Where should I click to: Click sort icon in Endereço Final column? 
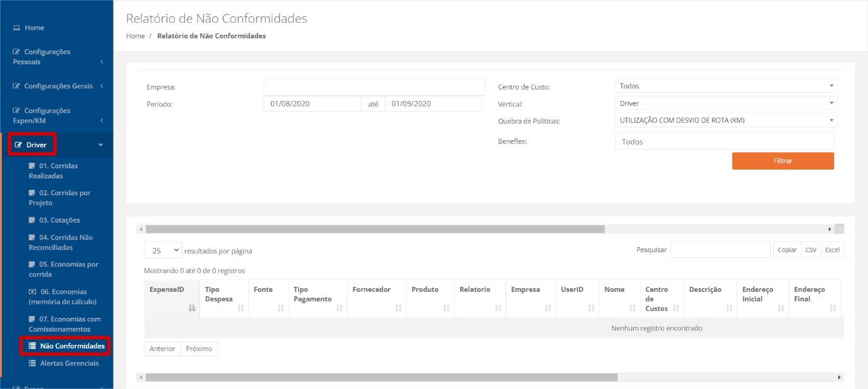pyautogui.click(x=833, y=308)
